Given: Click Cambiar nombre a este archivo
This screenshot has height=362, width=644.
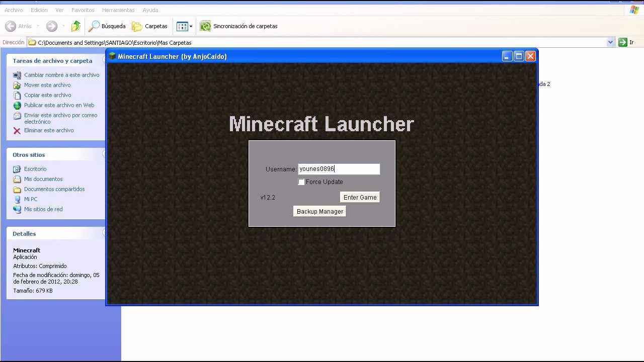Looking at the screenshot, I should pyautogui.click(x=62, y=75).
